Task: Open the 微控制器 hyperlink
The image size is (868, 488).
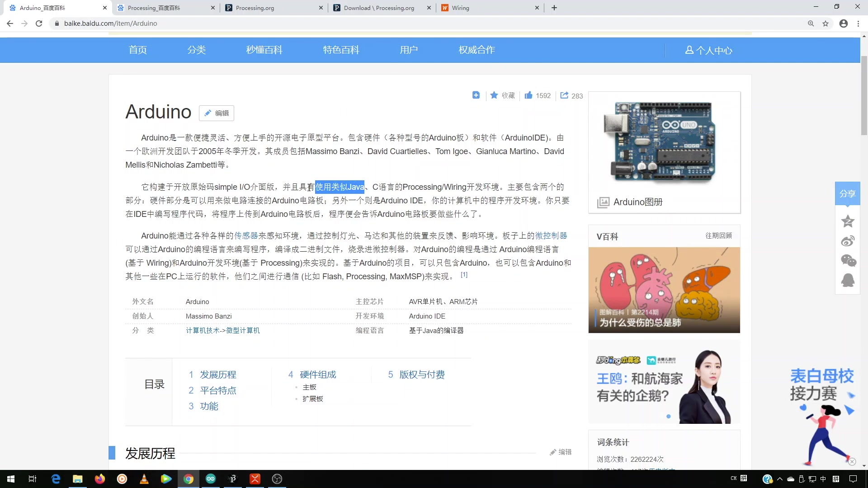Action: (x=551, y=235)
